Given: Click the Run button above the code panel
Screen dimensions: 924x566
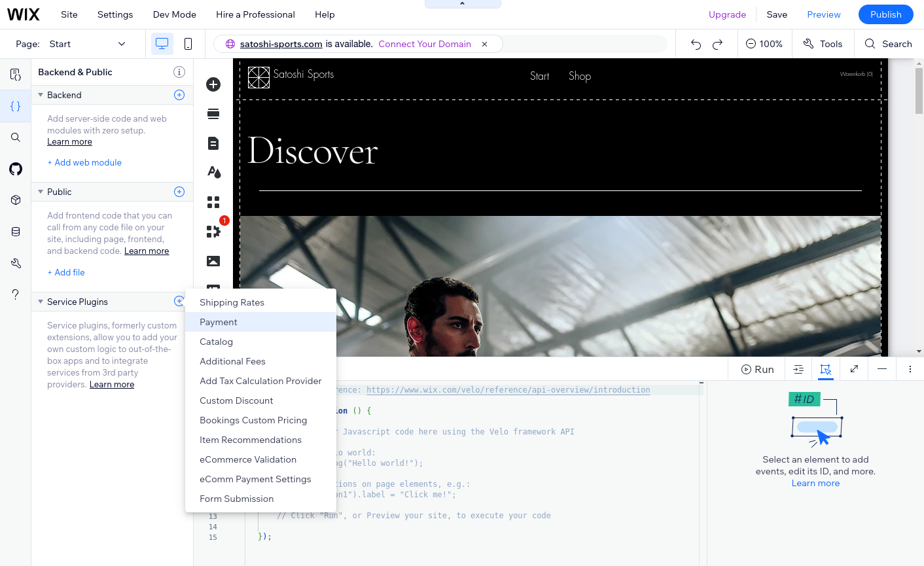Looking at the screenshot, I should [x=756, y=368].
